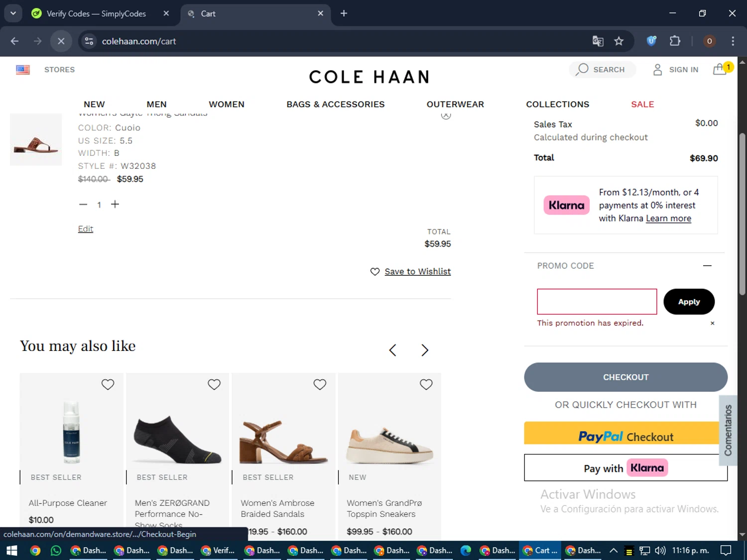Favorite the All-Purpose Cleaner heart icon
The width and height of the screenshot is (747, 560).
pos(108,384)
